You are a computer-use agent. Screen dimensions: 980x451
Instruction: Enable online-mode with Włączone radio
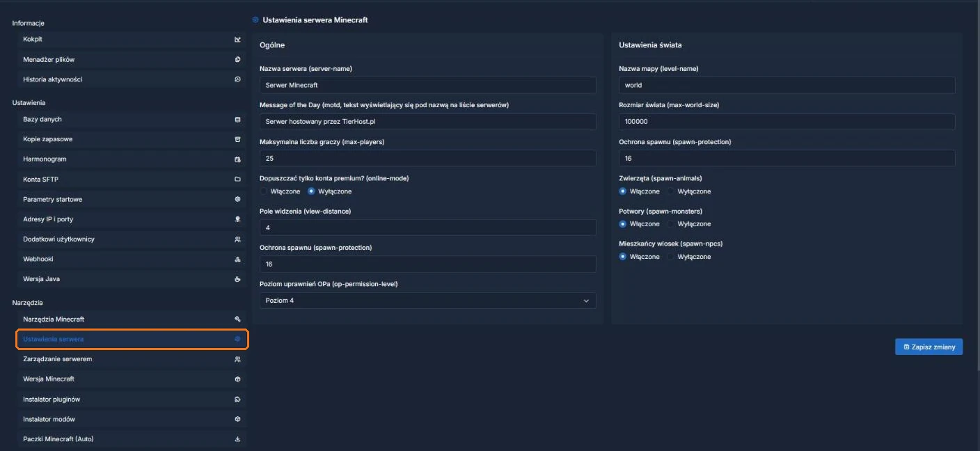pyautogui.click(x=263, y=191)
